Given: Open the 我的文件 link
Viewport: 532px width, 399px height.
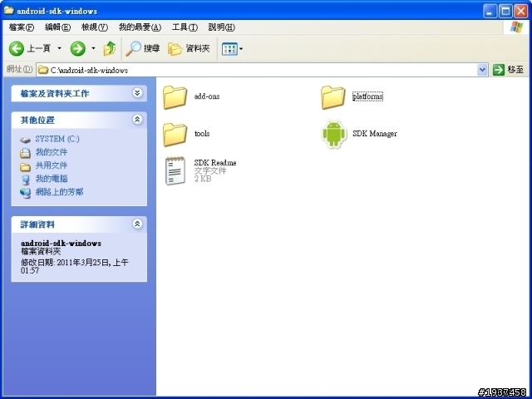Looking at the screenshot, I should tap(52, 152).
